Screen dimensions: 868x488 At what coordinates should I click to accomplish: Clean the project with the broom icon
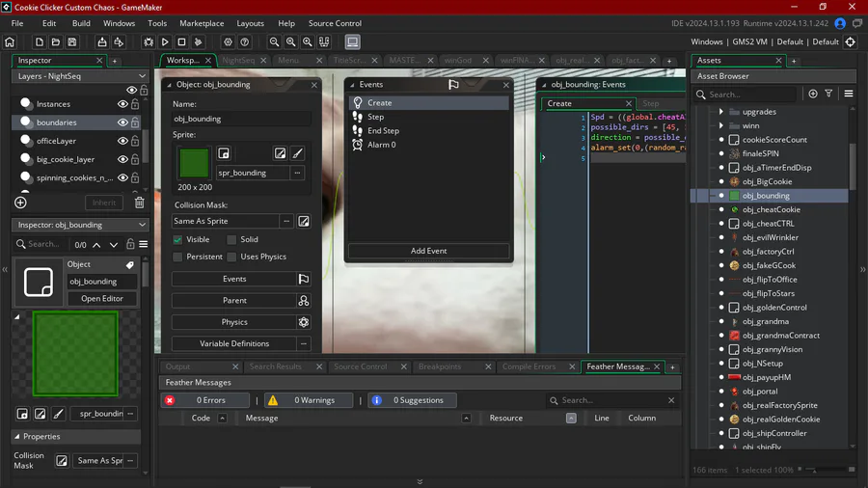click(198, 42)
